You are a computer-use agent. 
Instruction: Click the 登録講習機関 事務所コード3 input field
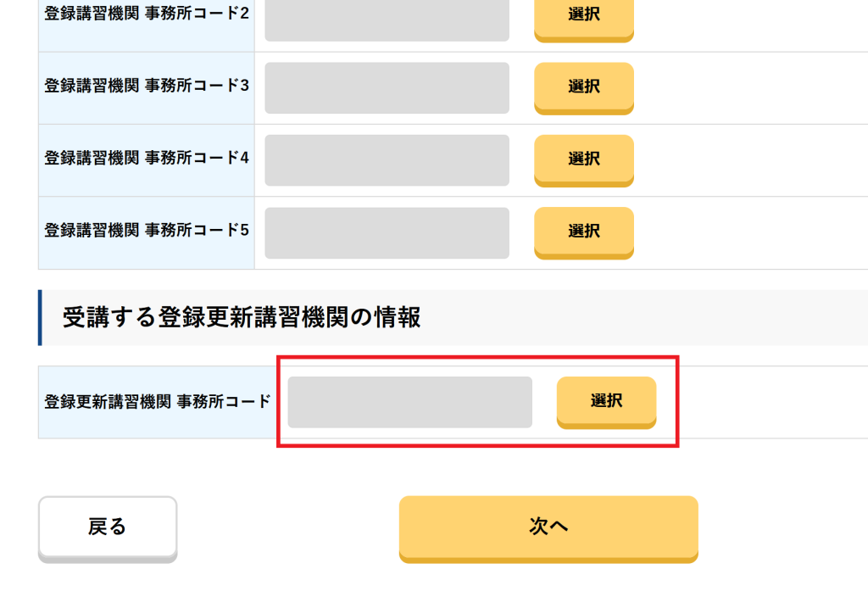click(386, 87)
